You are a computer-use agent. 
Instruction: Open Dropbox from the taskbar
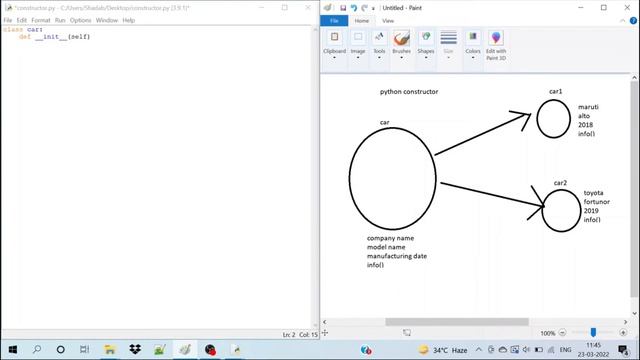coord(135,349)
